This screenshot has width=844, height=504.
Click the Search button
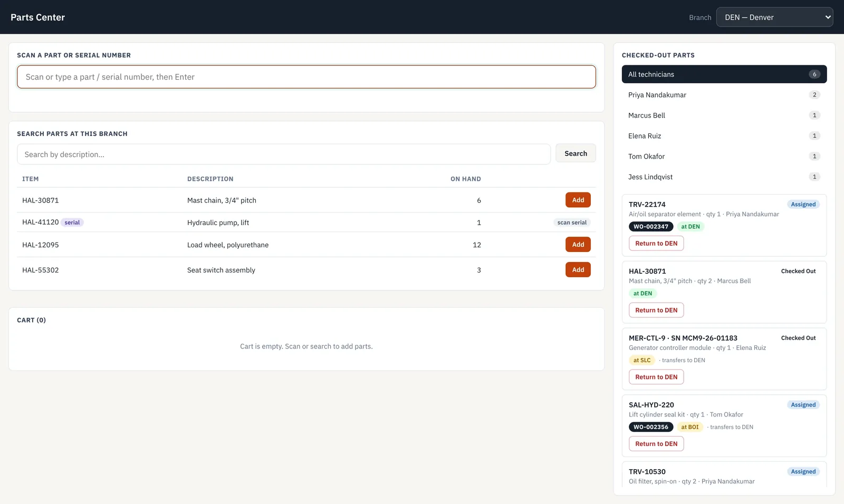click(576, 153)
